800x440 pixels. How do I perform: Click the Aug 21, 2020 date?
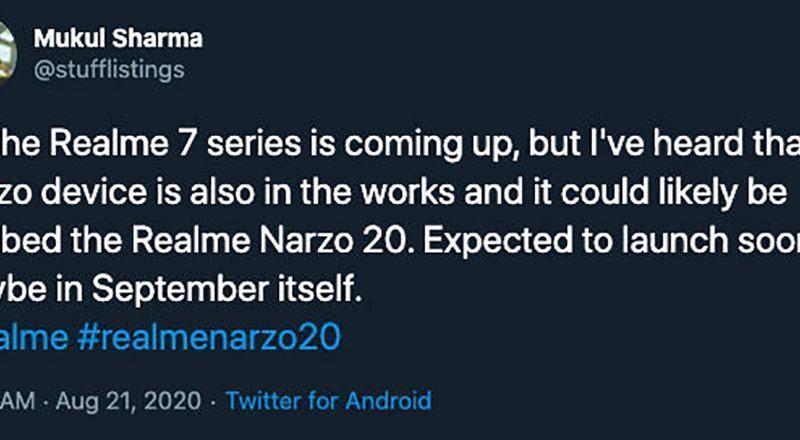[130, 401]
